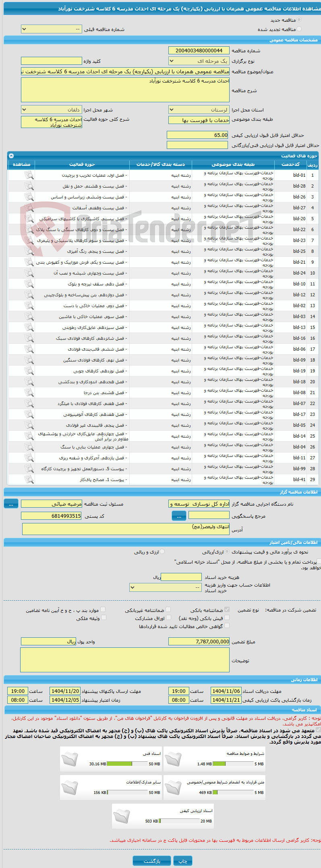Toggle the ضمانتنامه غیربانکی checkbox
This screenshot has height=868, width=321.
[168, 610]
